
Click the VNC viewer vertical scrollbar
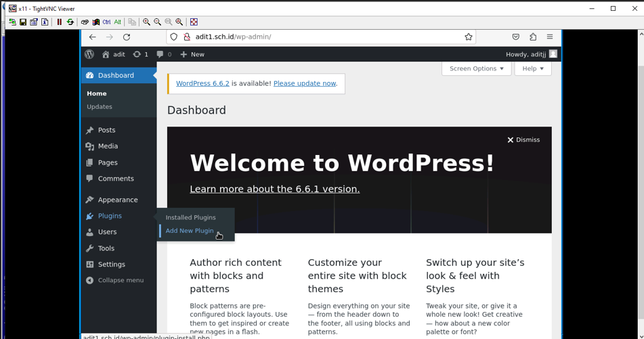click(641, 185)
